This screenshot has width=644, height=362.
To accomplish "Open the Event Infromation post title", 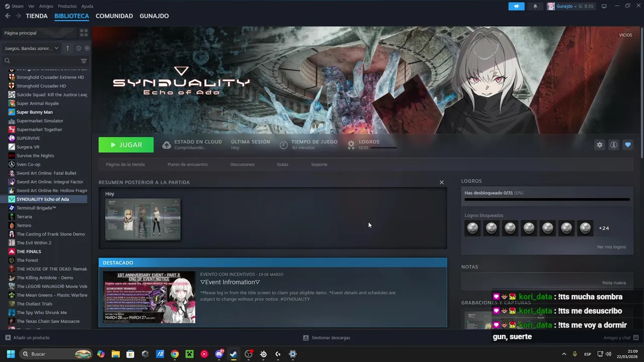I will pos(230,282).
